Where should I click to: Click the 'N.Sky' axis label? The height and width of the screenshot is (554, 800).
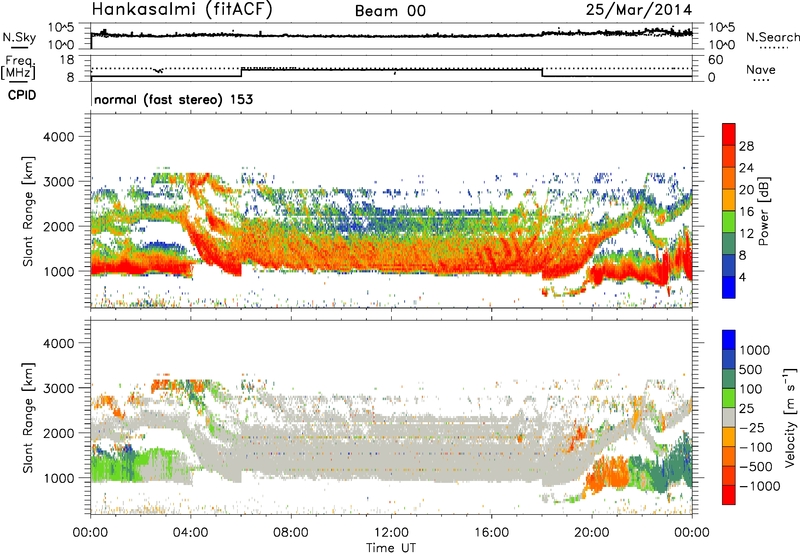pyautogui.click(x=19, y=37)
